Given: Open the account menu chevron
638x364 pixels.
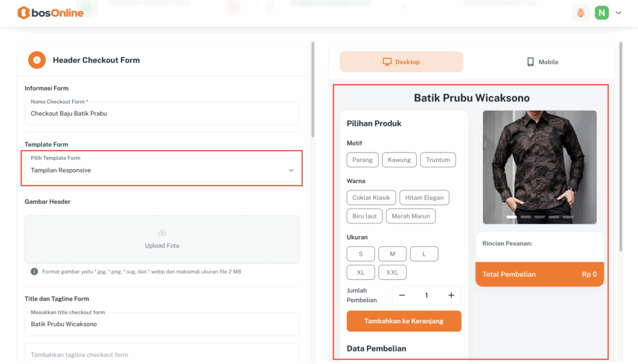Looking at the screenshot, I should [x=619, y=12].
